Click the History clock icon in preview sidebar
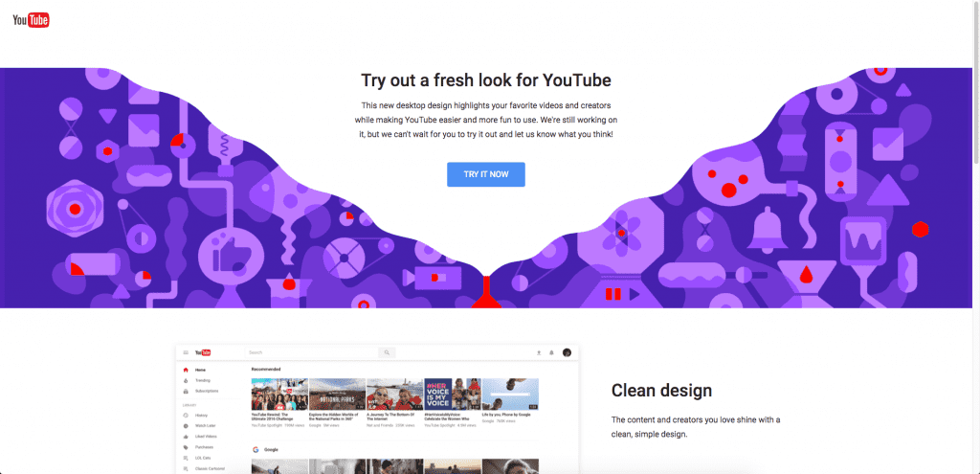The image size is (980, 474). coord(186,416)
